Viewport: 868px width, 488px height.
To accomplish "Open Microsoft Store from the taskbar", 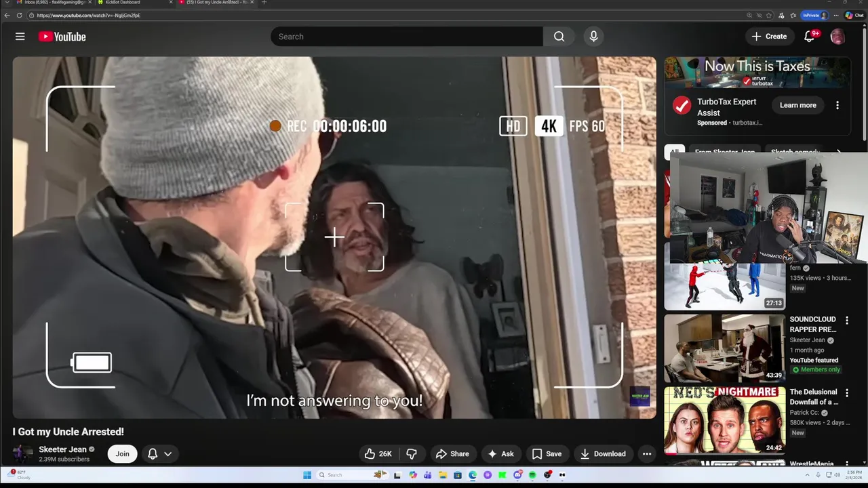I will coord(458,475).
